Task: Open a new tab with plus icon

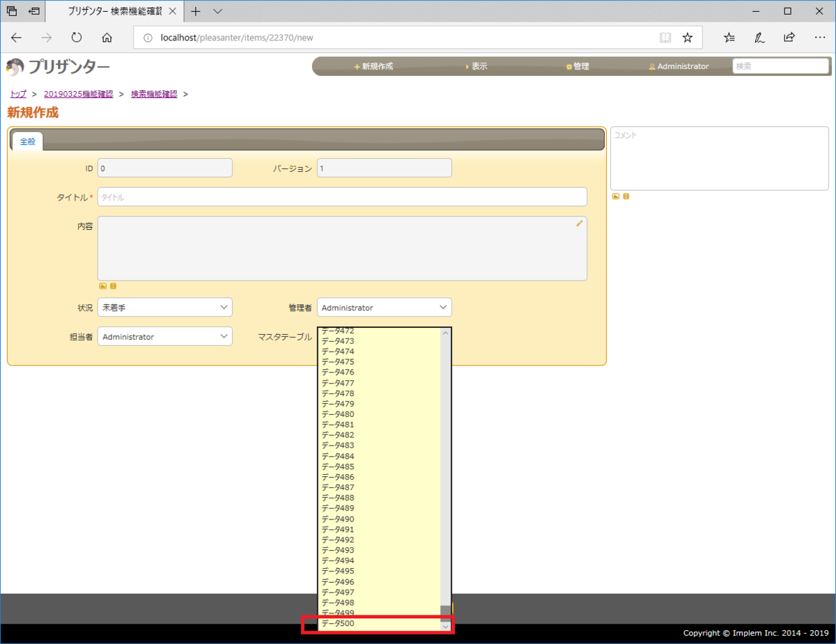Action: 196,11
